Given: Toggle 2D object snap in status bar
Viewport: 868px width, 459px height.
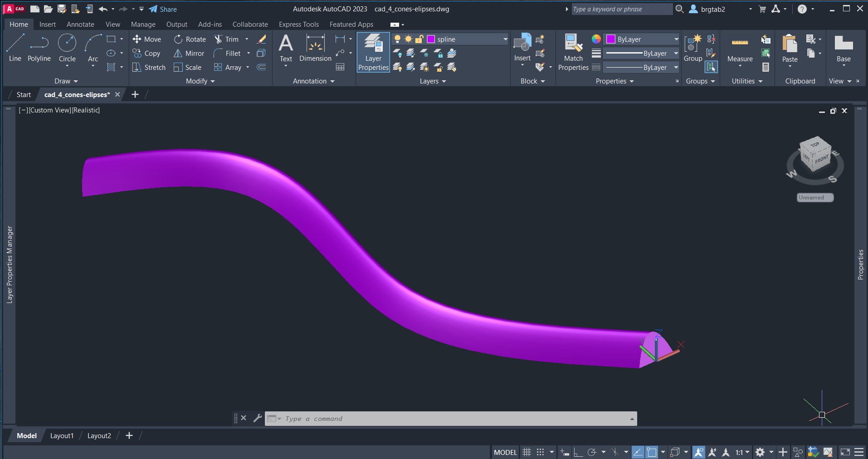Looking at the screenshot, I should (x=652, y=452).
